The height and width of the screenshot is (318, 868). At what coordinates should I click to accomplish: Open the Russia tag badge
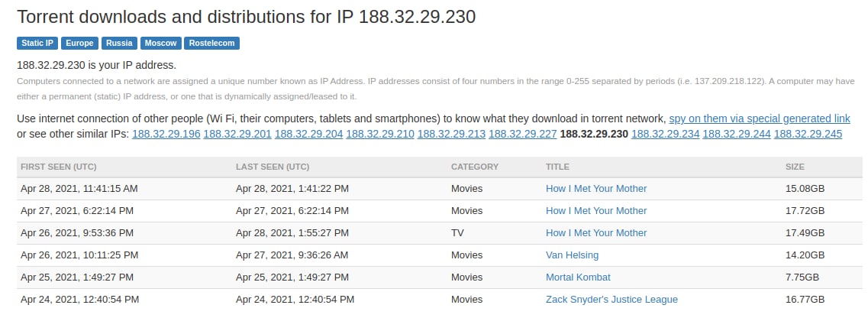[119, 44]
